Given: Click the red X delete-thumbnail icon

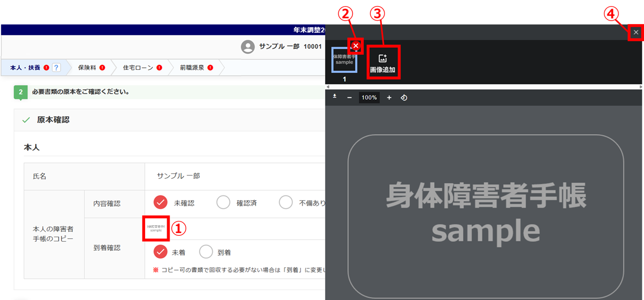Looking at the screenshot, I should pos(356,46).
